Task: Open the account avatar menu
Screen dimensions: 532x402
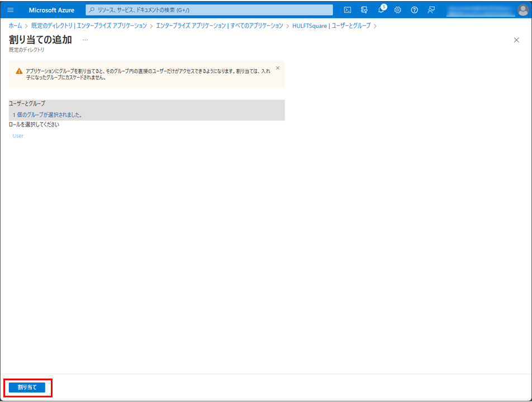Action: click(522, 10)
